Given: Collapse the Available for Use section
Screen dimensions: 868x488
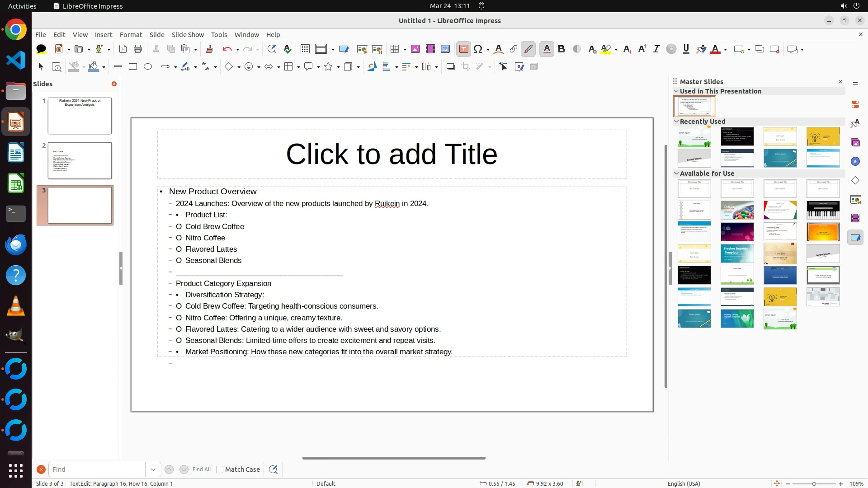Looking at the screenshot, I should [x=676, y=174].
